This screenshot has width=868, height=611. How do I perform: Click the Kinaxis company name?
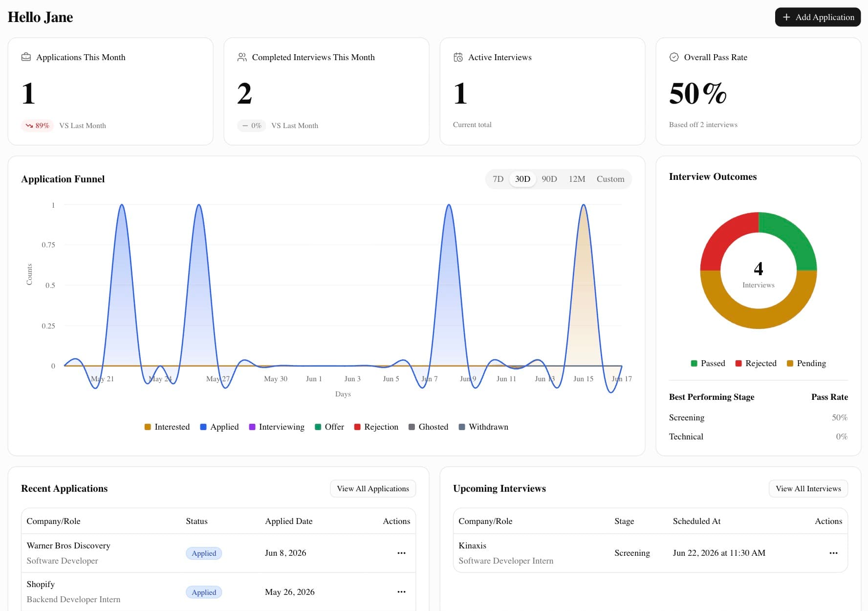click(x=472, y=546)
